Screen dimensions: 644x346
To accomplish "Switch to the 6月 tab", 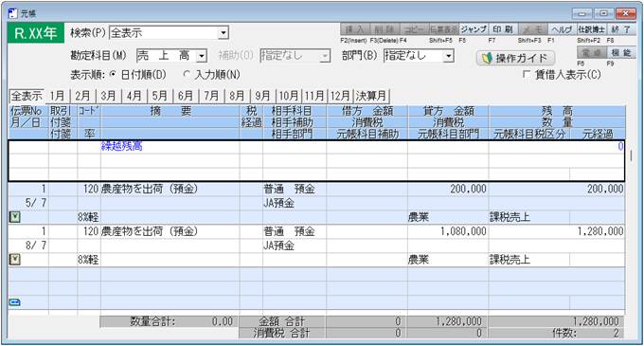I will coord(186,96).
